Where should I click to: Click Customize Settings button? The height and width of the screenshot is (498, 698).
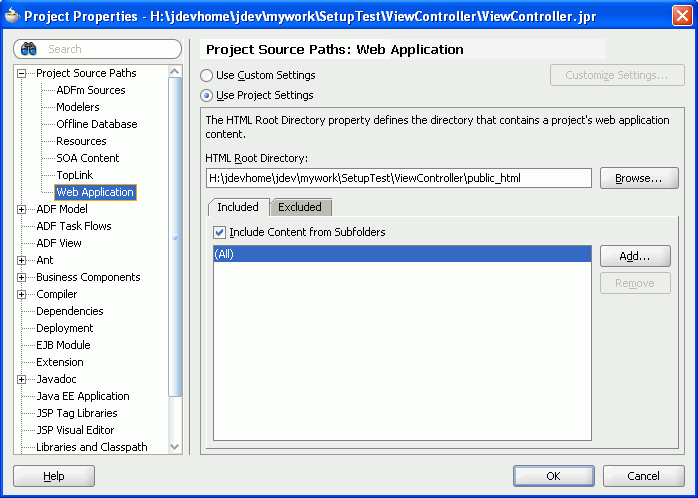[x=617, y=75]
